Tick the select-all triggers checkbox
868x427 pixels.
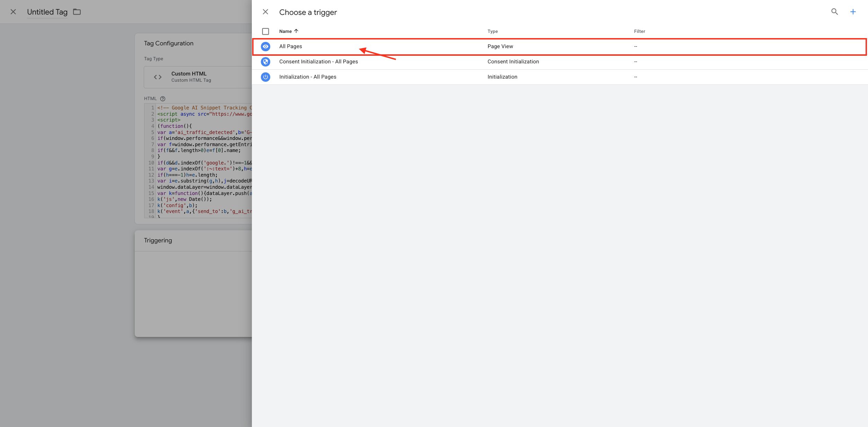click(x=266, y=32)
